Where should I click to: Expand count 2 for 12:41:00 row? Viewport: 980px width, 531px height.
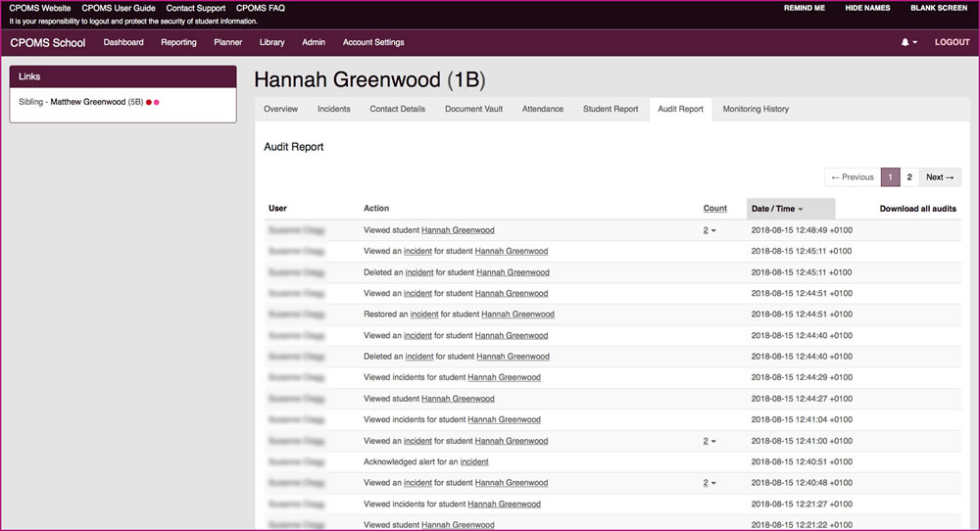click(710, 441)
